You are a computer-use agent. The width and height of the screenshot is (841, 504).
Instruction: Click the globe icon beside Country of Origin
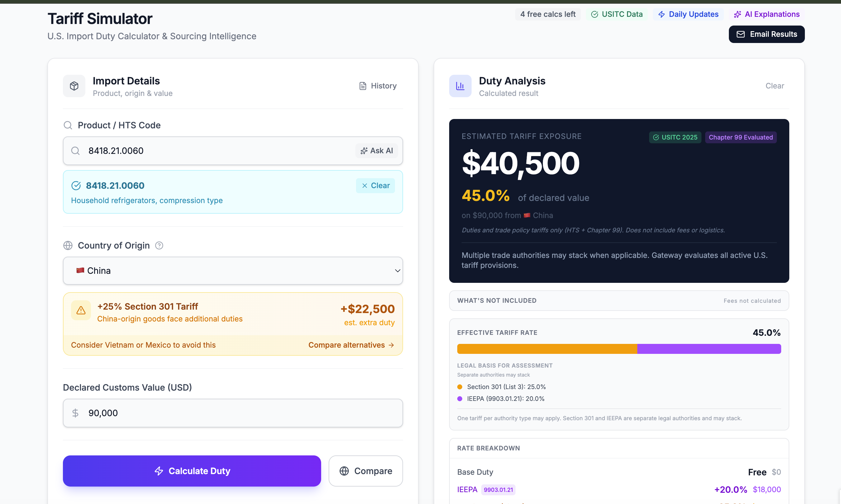(x=68, y=245)
